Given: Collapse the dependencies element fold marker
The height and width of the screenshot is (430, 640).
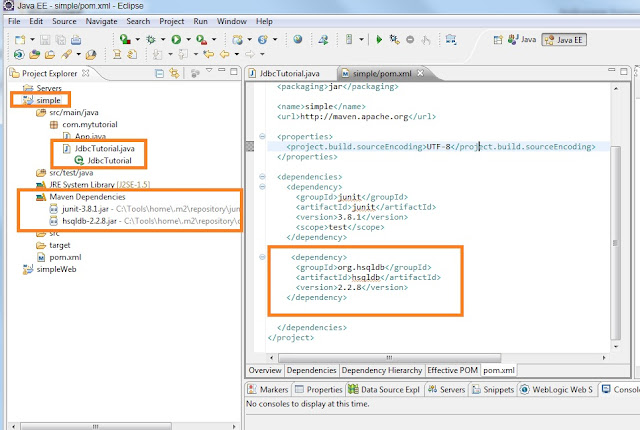Looking at the screenshot, I should tap(262, 177).
